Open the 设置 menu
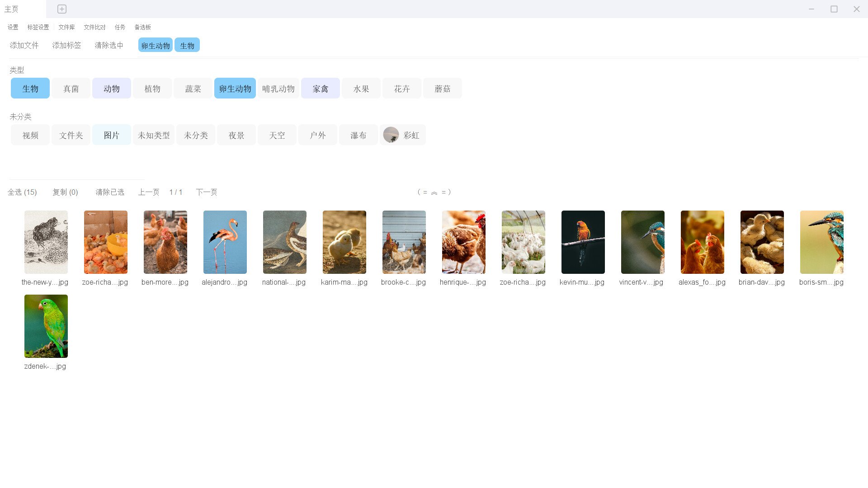Image resolution: width=868 pixels, height=488 pixels. (13, 27)
